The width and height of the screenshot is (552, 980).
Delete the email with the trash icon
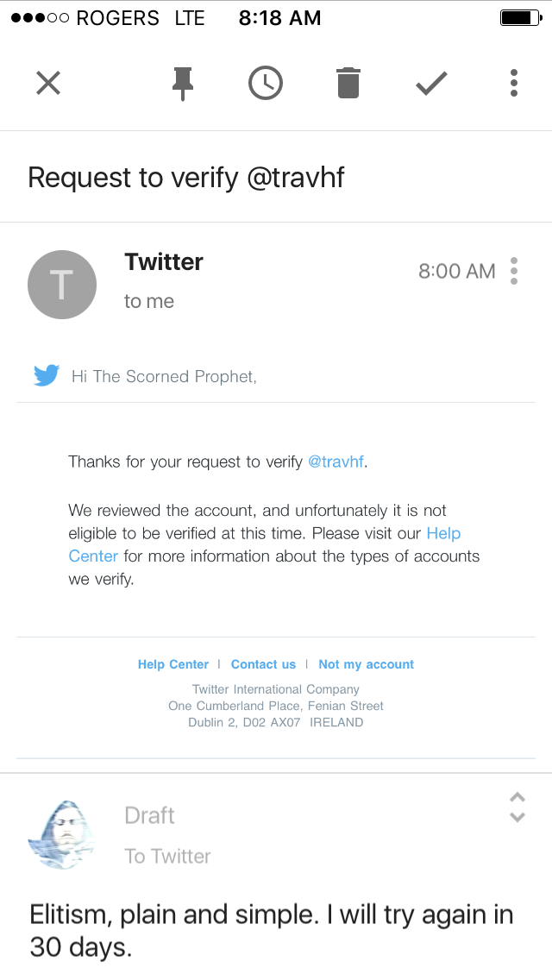[348, 84]
